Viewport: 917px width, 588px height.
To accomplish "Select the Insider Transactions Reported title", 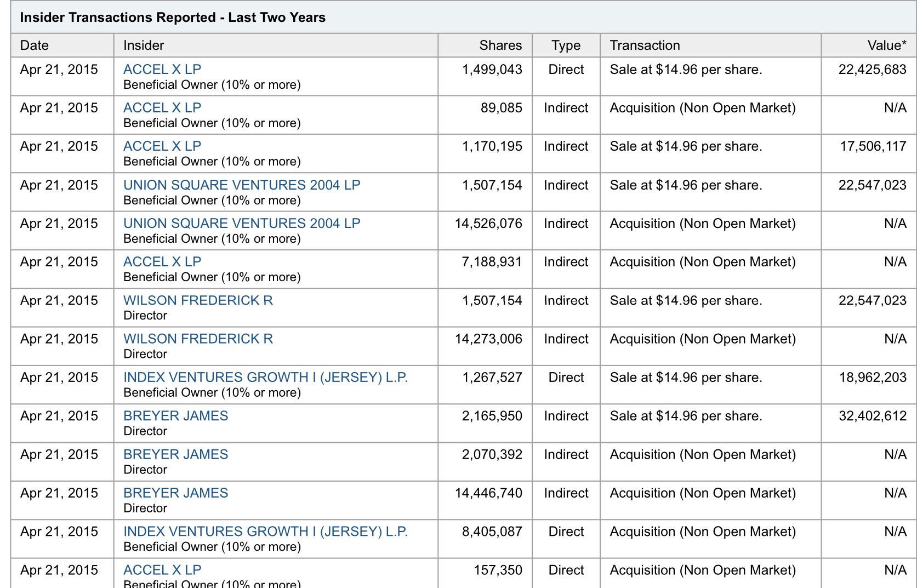I will (x=173, y=18).
